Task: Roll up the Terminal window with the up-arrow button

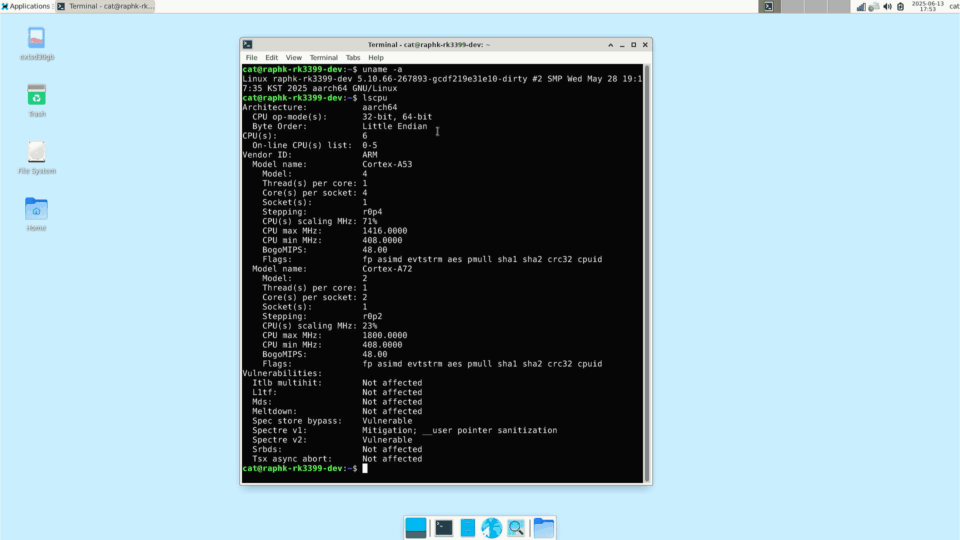Action: 610,45
